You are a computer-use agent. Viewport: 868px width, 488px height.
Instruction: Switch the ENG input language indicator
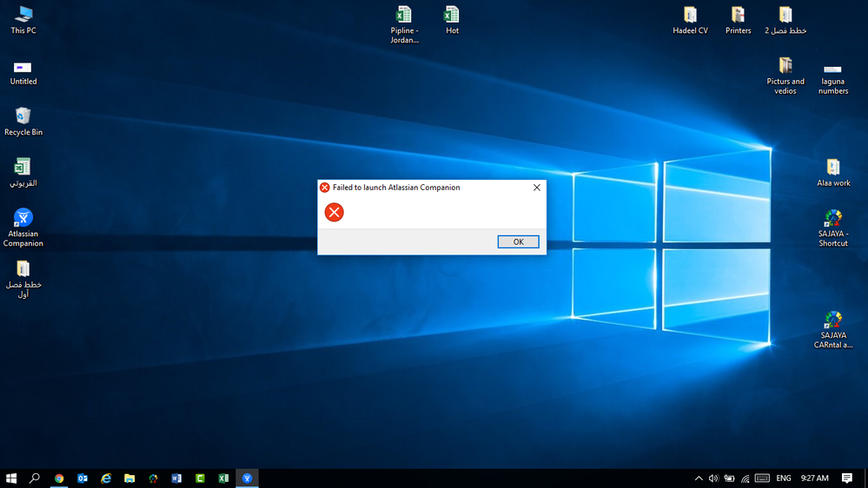(x=784, y=478)
